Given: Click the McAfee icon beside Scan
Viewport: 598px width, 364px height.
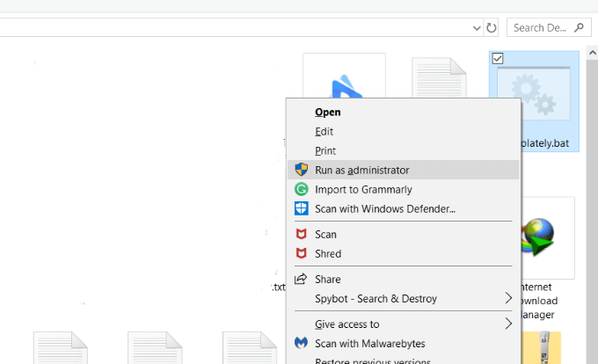Looking at the screenshot, I should 302,234.
